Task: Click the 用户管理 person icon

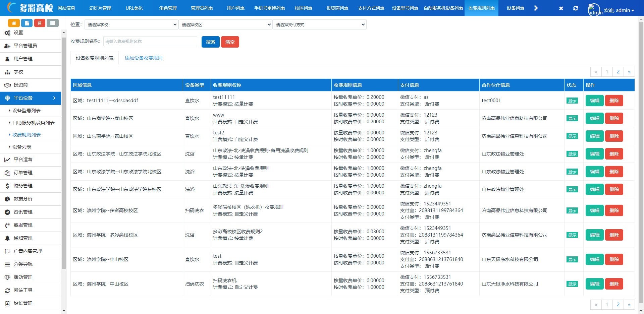Action: (7, 59)
